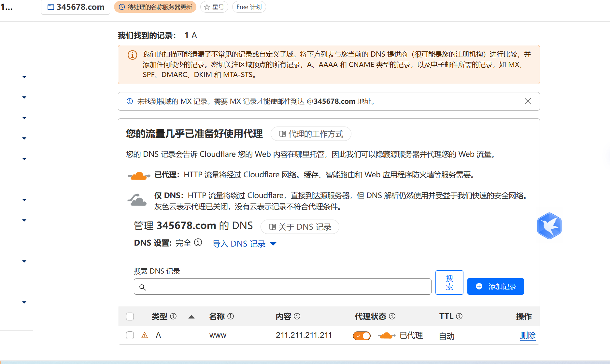Click the 操作 column header
The height and width of the screenshot is (364, 610).
[524, 316]
